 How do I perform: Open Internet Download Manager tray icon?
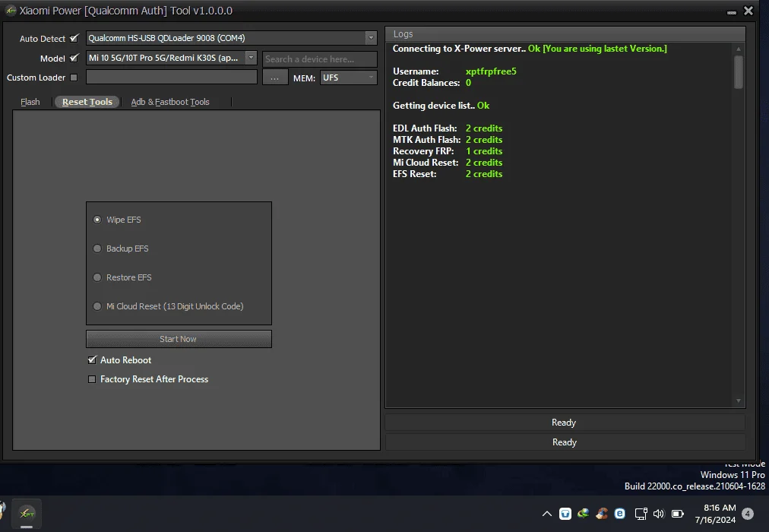tap(583, 514)
